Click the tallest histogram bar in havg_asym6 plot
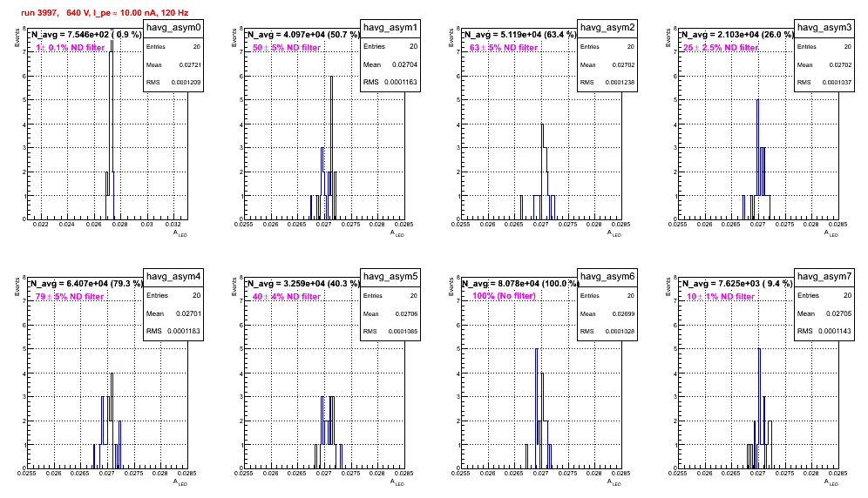 537,407
